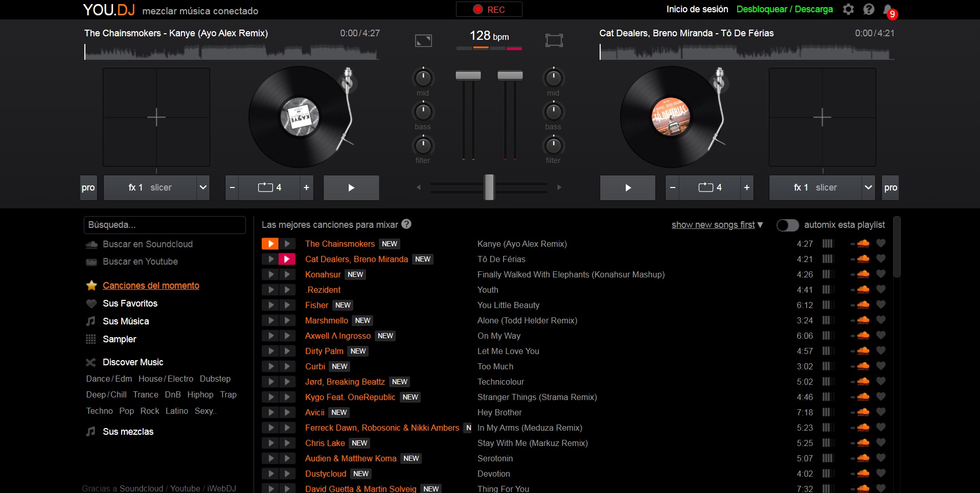Select Sampler from the sidebar

[x=119, y=339]
